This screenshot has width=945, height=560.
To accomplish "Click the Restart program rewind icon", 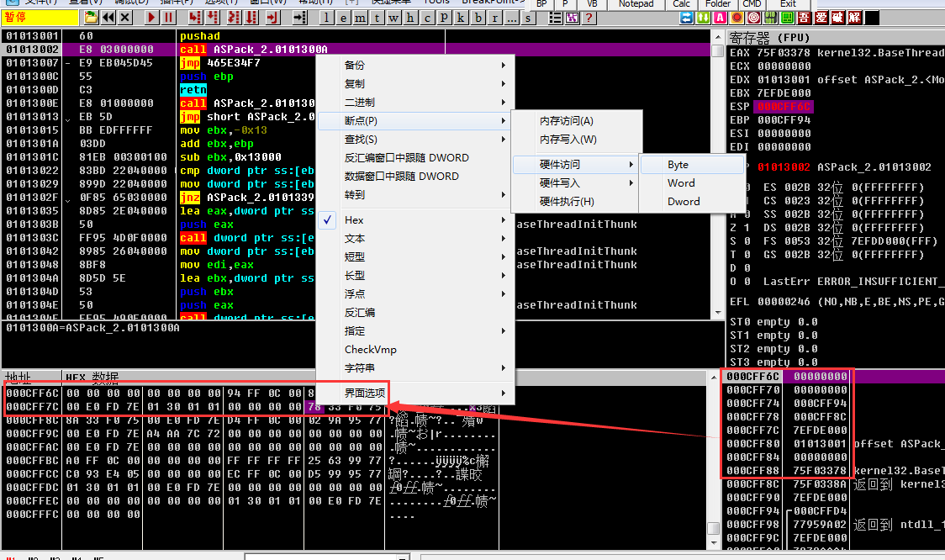I will tap(108, 17).
